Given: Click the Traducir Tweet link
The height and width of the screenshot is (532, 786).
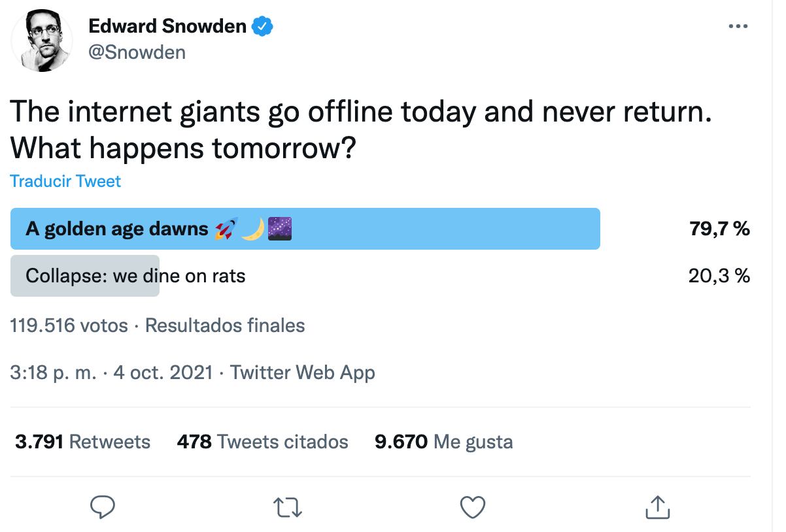Looking at the screenshot, I should coord(65,181).
